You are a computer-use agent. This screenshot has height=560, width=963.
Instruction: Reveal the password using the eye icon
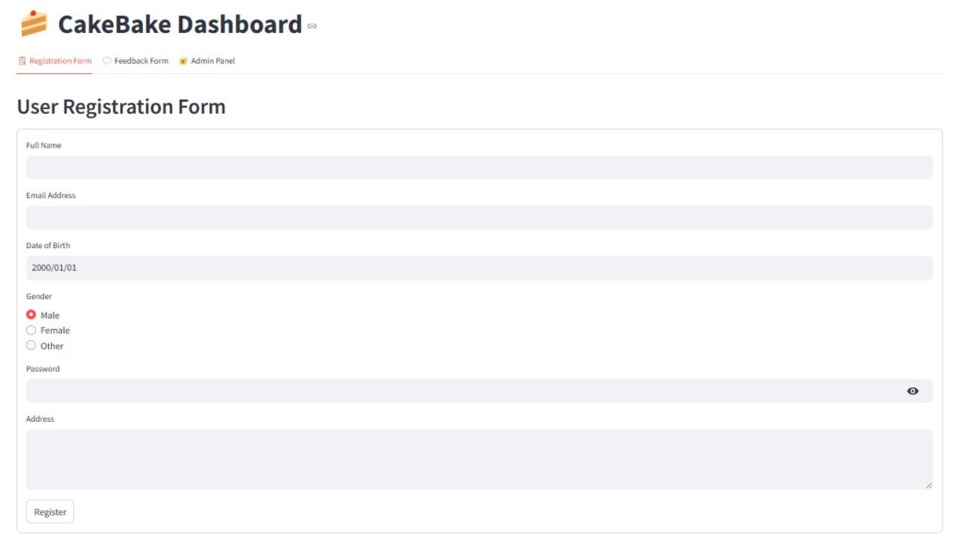click(912, 390)
